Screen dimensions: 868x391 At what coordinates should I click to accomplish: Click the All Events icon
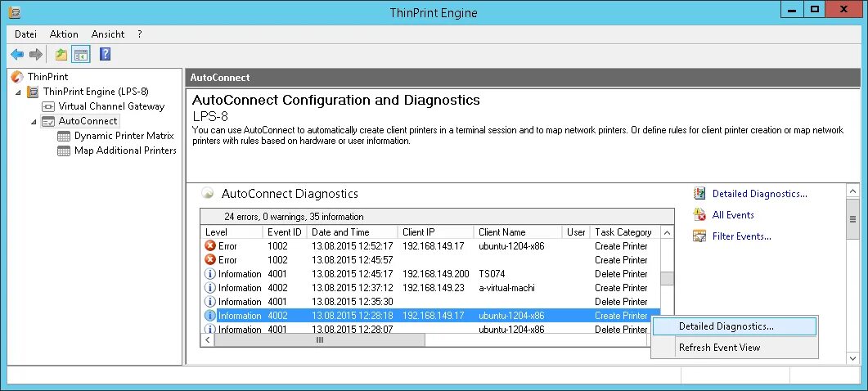tap(699, 214)
